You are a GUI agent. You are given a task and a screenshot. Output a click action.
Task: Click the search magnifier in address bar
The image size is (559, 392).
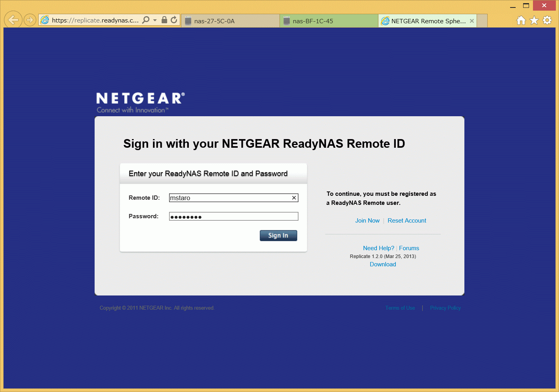(146, 20)
